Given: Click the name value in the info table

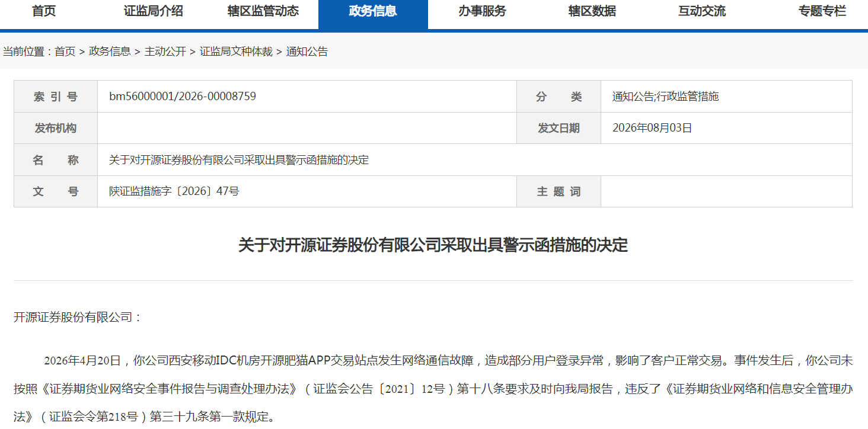Looking at the screenshot, I should point(239,160).
